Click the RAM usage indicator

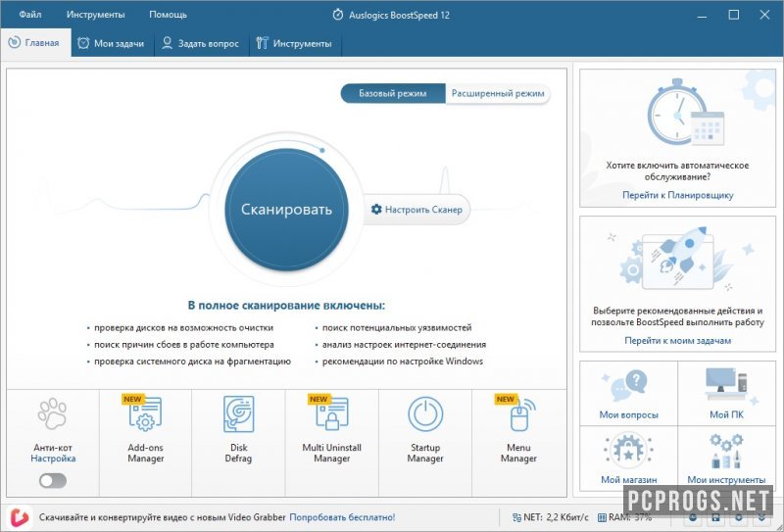(x=625, y=517)
